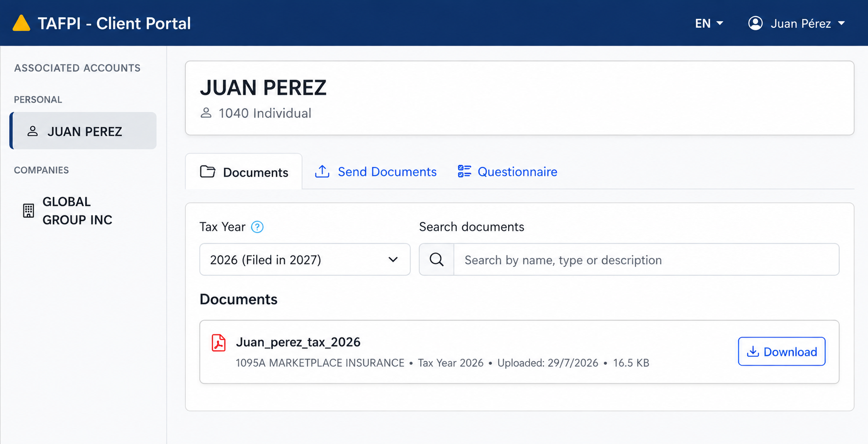The height and width of the screenshot is (444, 868).
Task: Switch to the Documents tab
Action: click(244, 172)
